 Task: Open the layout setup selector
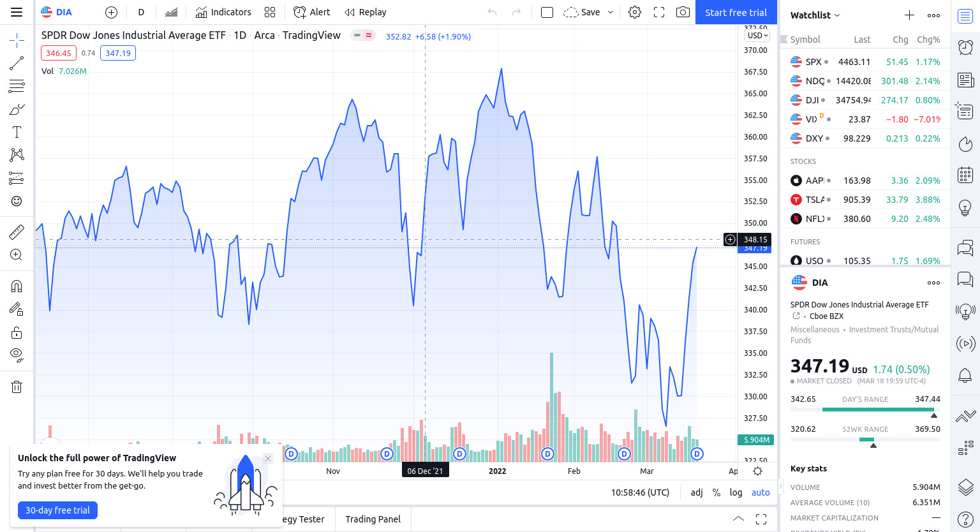(547, 12)
